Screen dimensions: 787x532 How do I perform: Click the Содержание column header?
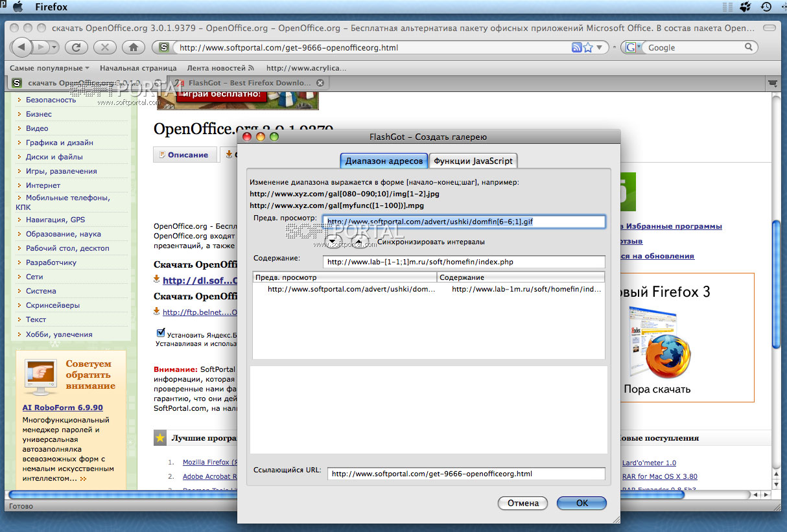coord(521,277)
